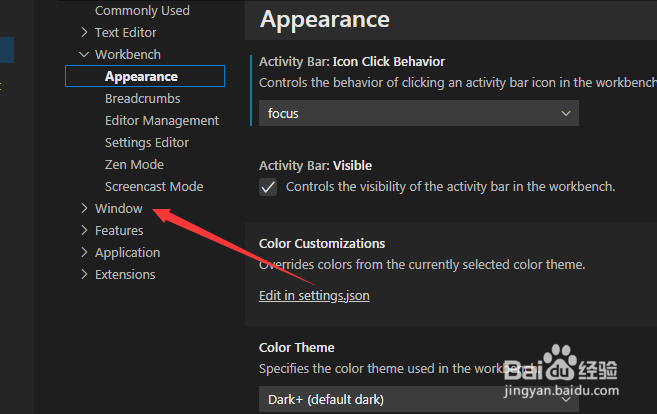Toggle Activity Bar Visible checkbox
657x414 pixels.
click(268, 187)
